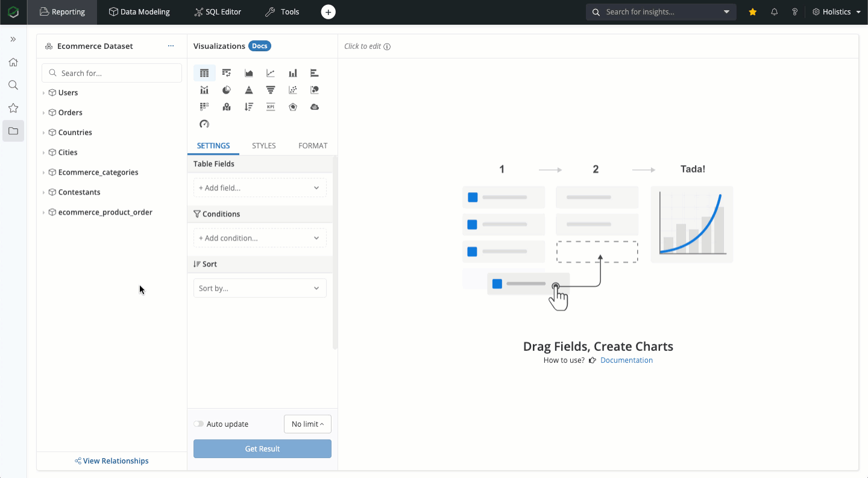Screen dimensions: 868x478
Task: Select the KPI metric visualization
Action: [271, 107]
